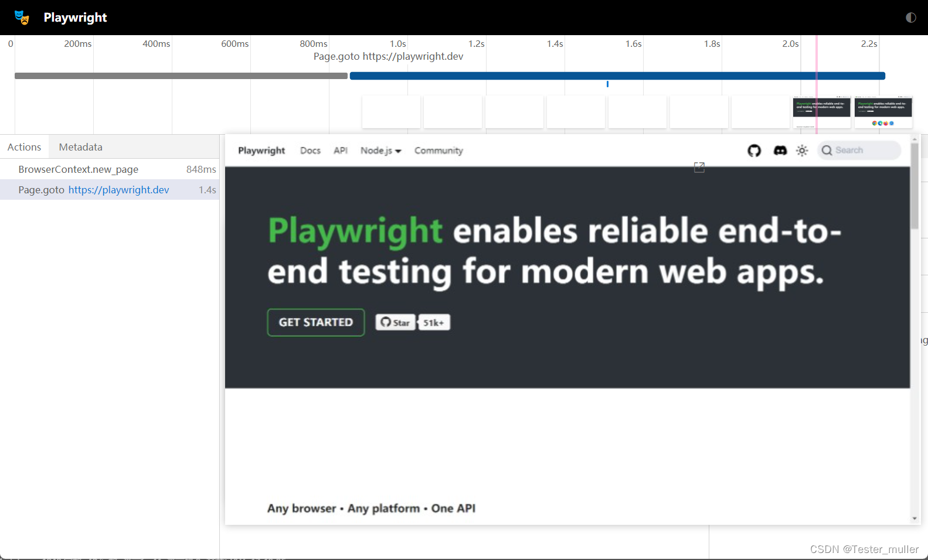Image resolution: width=928 pixels, height=560 pixels.
Task: Click the Playwright masks logo icon
Action: click(x=22, y=18)
